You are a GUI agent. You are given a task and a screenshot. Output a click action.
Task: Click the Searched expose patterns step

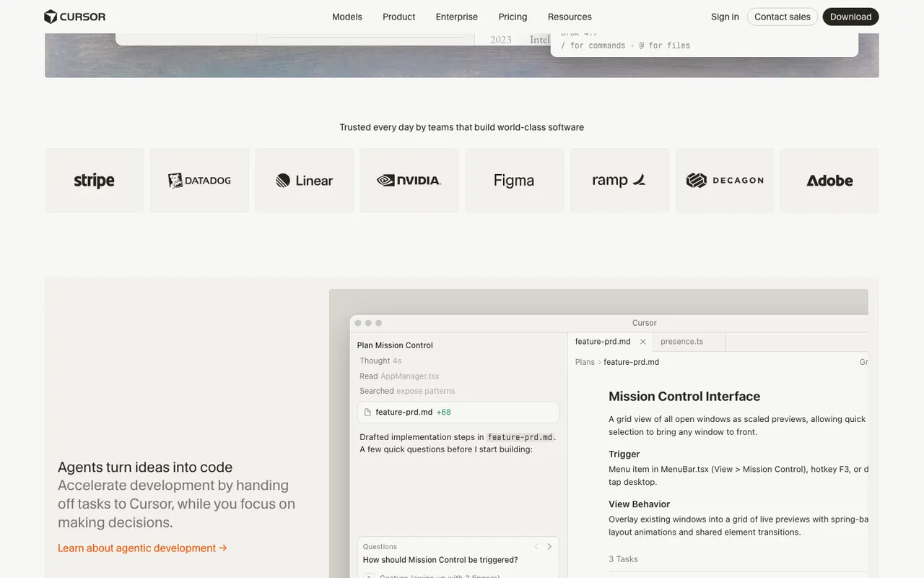407,391
